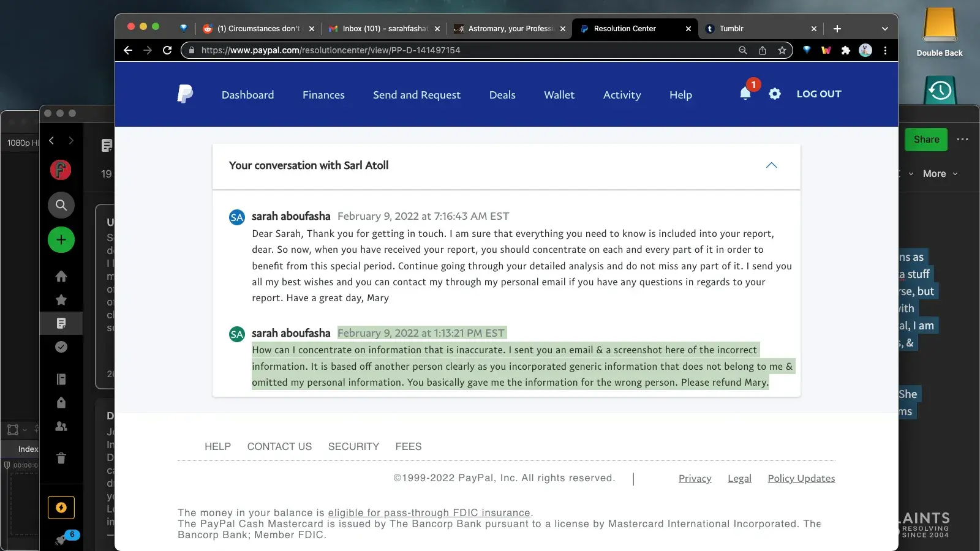Expand the More dropdown menu
This screenshot has width=980, height=551.
coord(940,174)
